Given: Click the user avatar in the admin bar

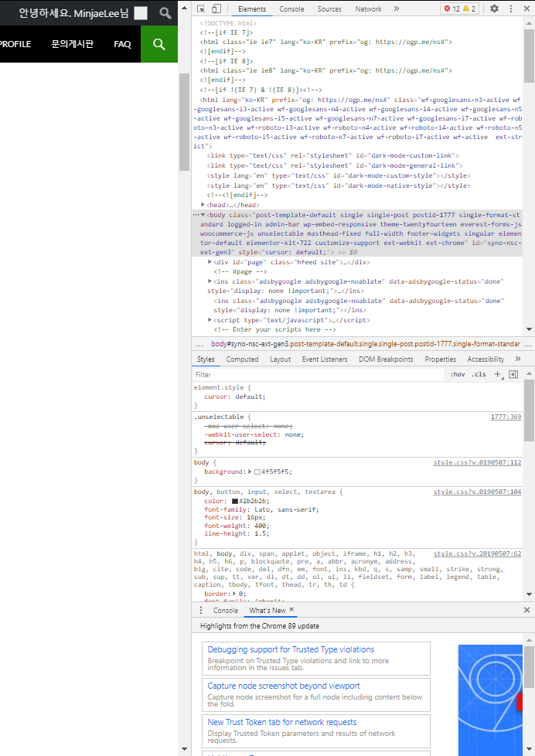Looking at the screenshot, I should (141, 13).
